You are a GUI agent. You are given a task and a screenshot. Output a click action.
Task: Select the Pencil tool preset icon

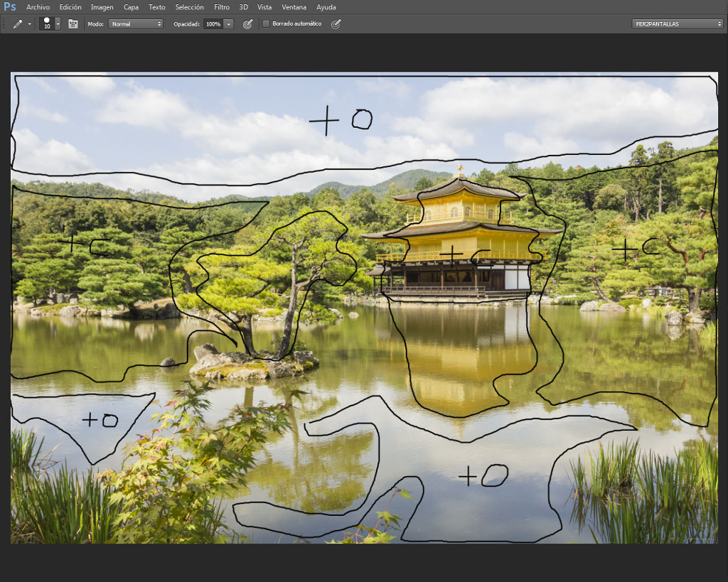pyautogui.click(x=18, y=24)
